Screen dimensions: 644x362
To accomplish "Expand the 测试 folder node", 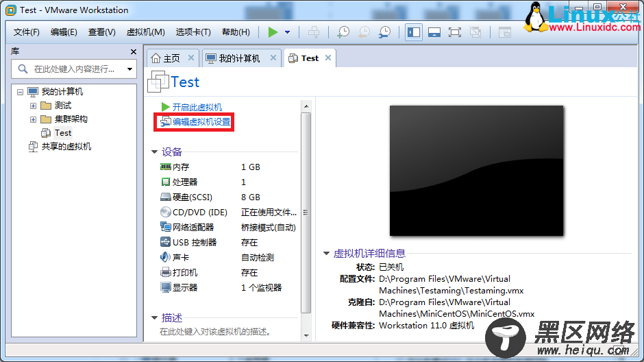I will pyautogui.click(x=34, y=106).
